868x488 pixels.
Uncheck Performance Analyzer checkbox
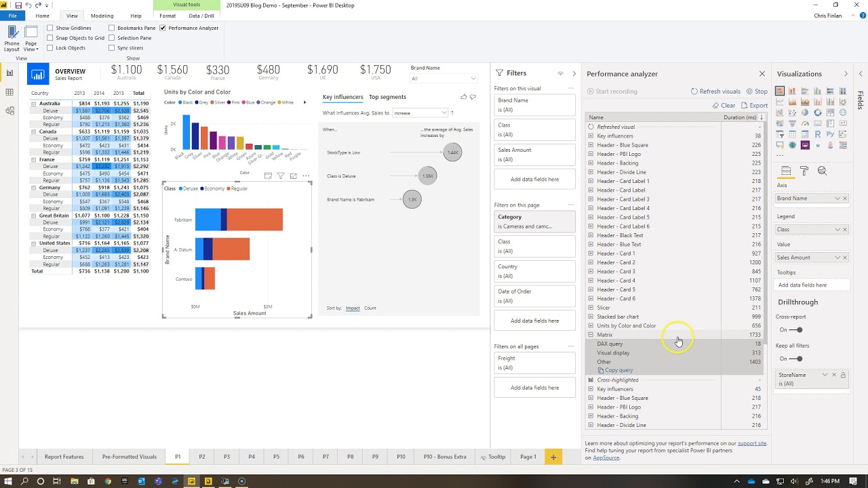[163, 28]
